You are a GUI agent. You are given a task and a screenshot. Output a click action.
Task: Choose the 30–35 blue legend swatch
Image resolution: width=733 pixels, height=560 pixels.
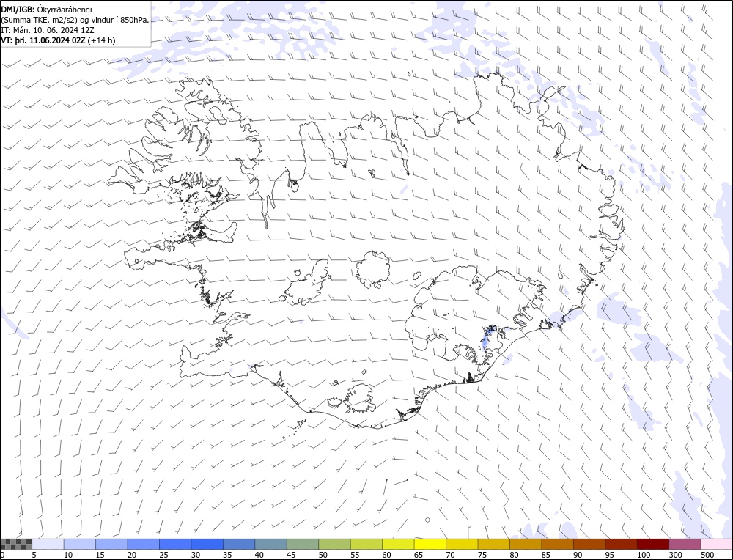(x=207, y=544)
